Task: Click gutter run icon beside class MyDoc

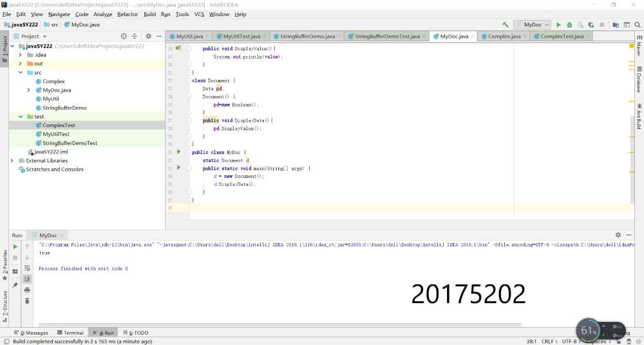Action: click(178, 152)
